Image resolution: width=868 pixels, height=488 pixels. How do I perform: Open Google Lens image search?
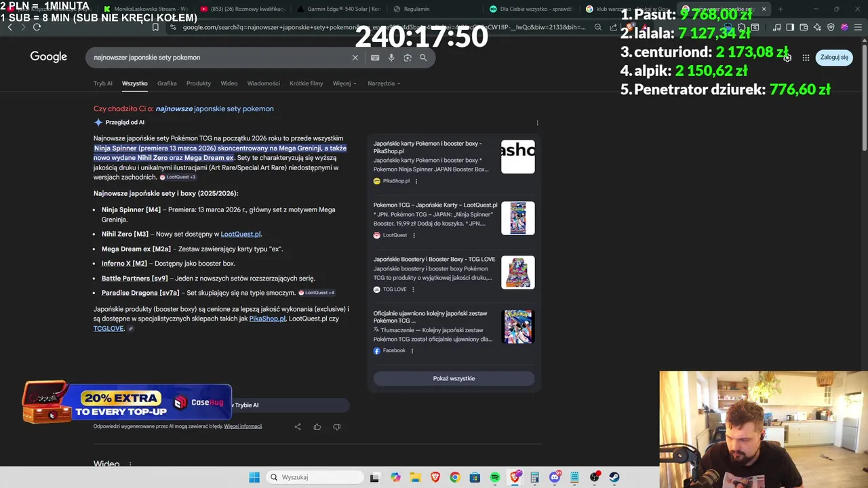pyautogui.click(x=408, y=58)
